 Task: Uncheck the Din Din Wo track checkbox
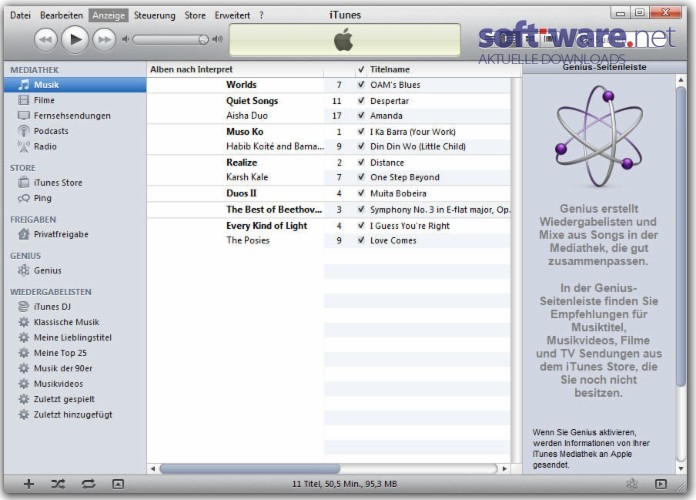tap(361, 146)
